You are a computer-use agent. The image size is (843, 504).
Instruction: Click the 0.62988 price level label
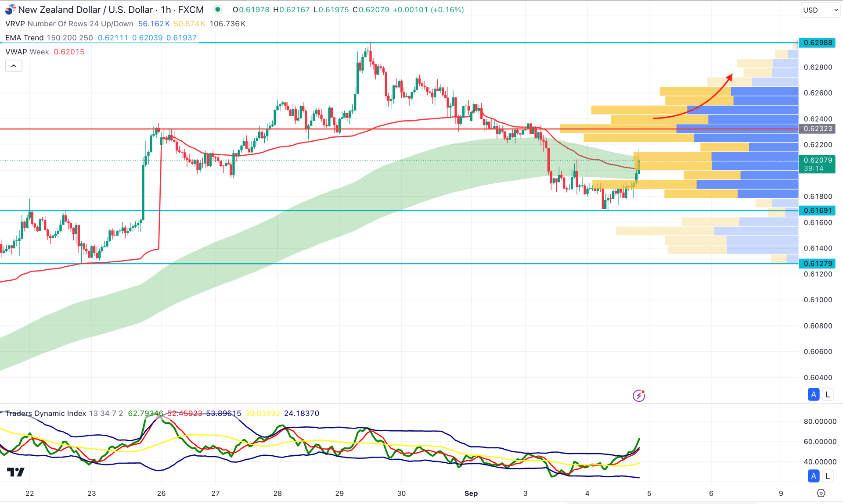pos(817,43)
